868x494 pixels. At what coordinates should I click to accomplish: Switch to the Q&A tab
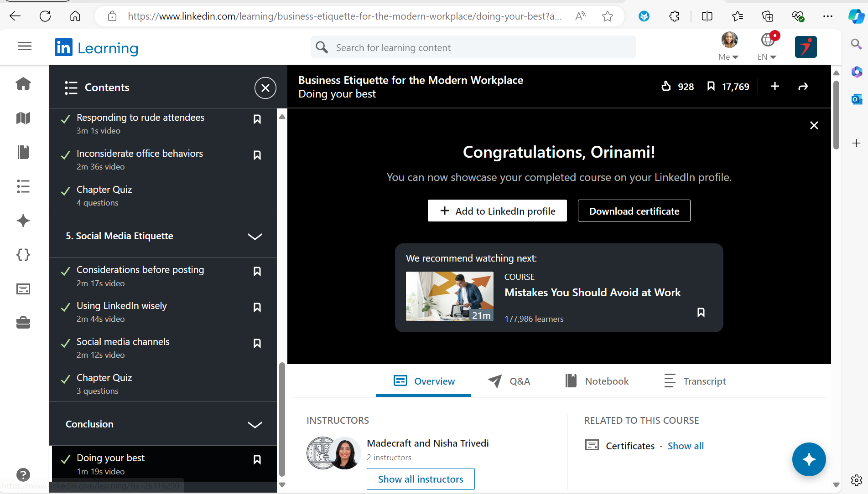tap(509, 381)
